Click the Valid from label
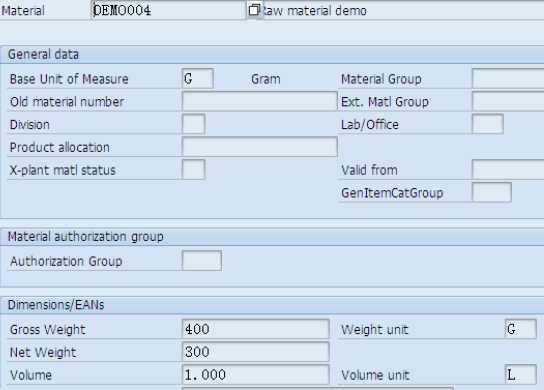This screenshot has width=544, height=390. pyautogui.click(x=369, y=170)
